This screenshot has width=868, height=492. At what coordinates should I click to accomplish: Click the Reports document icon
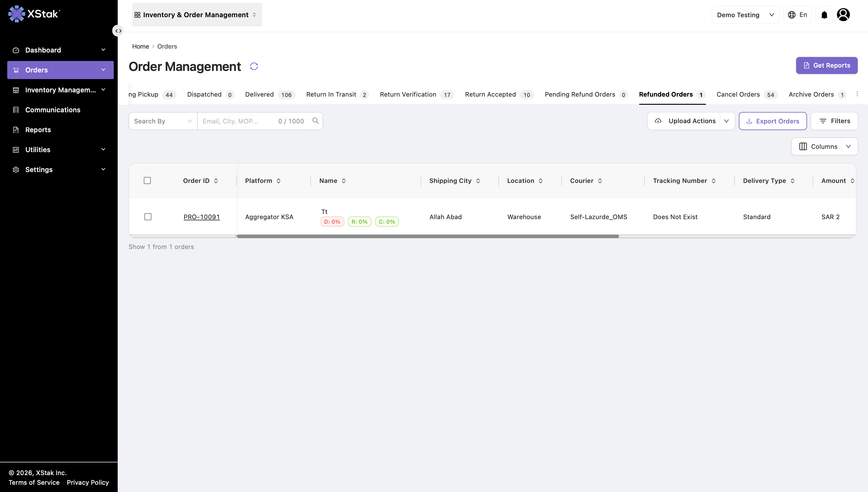tap(16, 130)
